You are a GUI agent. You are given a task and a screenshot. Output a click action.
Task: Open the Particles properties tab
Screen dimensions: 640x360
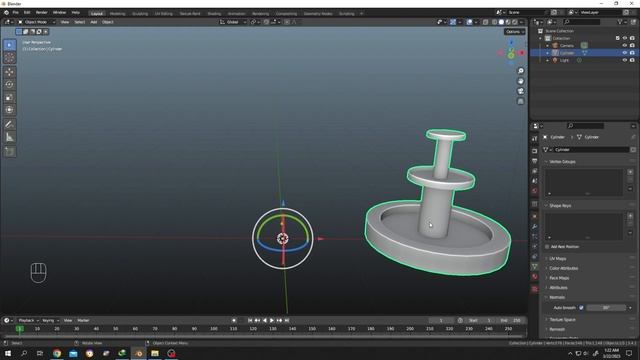(534, 236)
